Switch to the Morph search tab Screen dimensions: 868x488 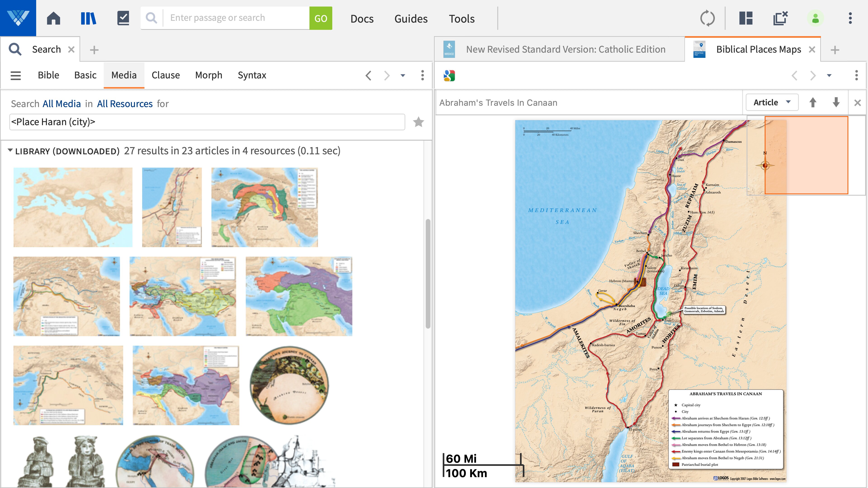click(209, 75)
